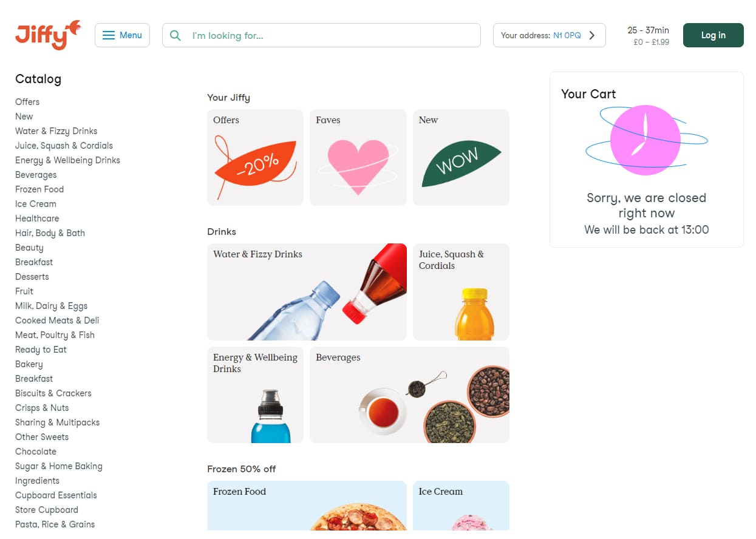756x539 pixels.
Task: Open the Faves pink heart tile
Action: [x=358, y=158]
